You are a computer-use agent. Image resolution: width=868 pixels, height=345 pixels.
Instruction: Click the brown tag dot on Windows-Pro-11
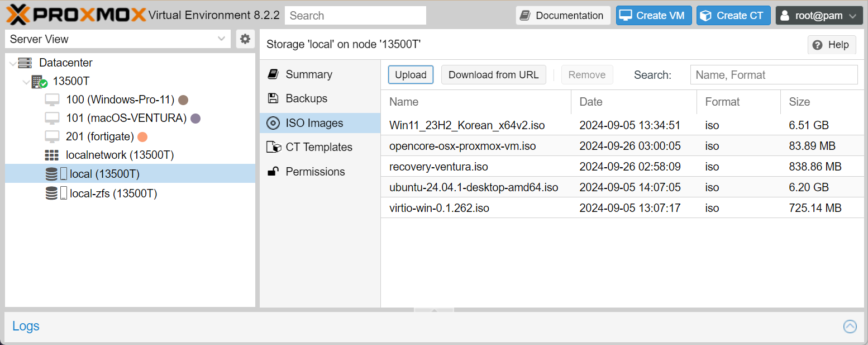tap(183, 100)
